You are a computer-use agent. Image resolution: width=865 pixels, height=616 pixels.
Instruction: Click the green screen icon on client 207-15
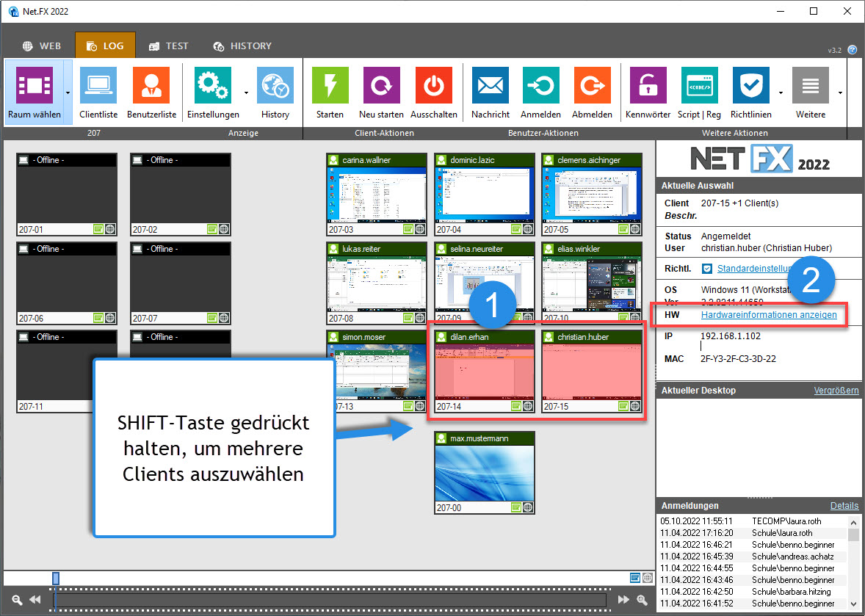623,406
